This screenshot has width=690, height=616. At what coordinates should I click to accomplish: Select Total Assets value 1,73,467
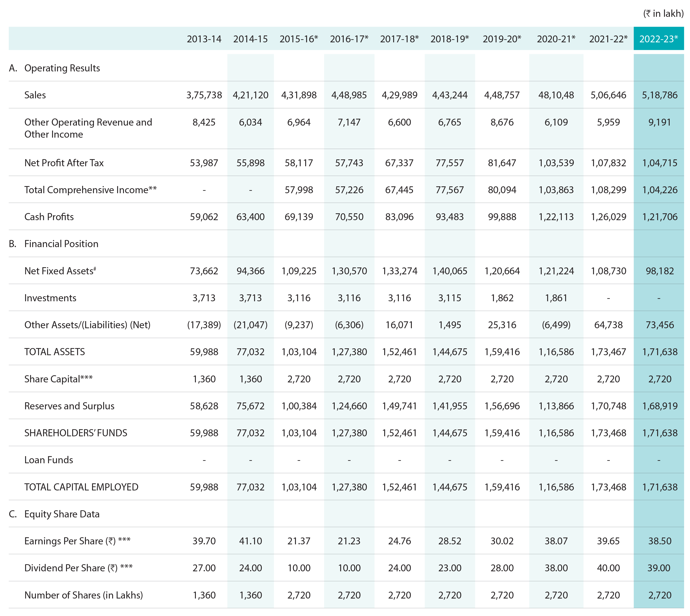608,352
